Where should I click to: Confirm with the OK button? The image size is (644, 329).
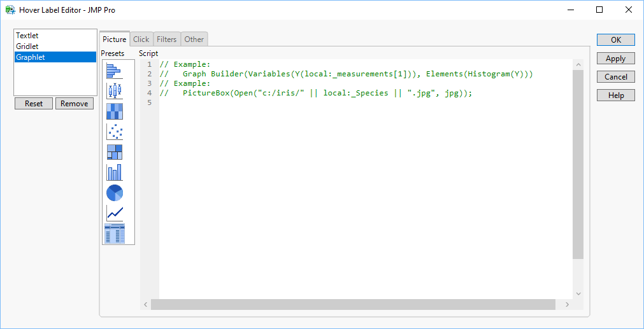(x=616, y=40)
